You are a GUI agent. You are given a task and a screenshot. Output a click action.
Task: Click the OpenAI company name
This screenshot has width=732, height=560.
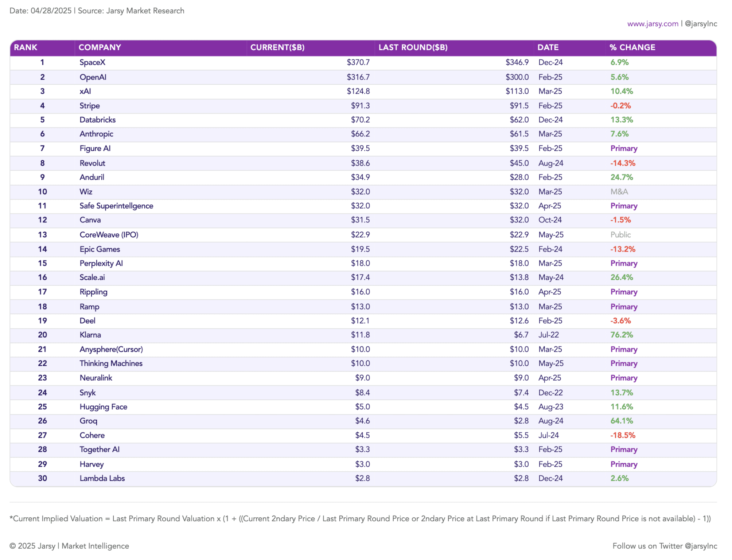[x=93, y=77]
